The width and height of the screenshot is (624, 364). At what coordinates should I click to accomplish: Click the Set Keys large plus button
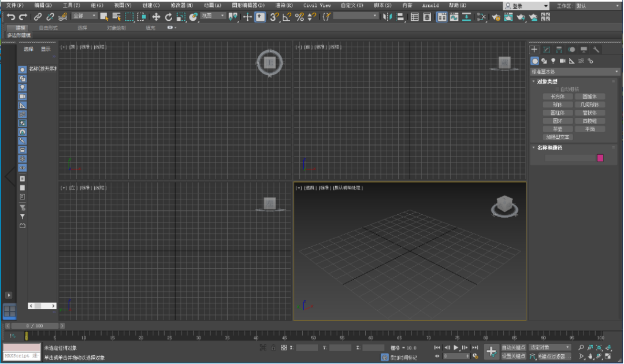click(491, 352)
